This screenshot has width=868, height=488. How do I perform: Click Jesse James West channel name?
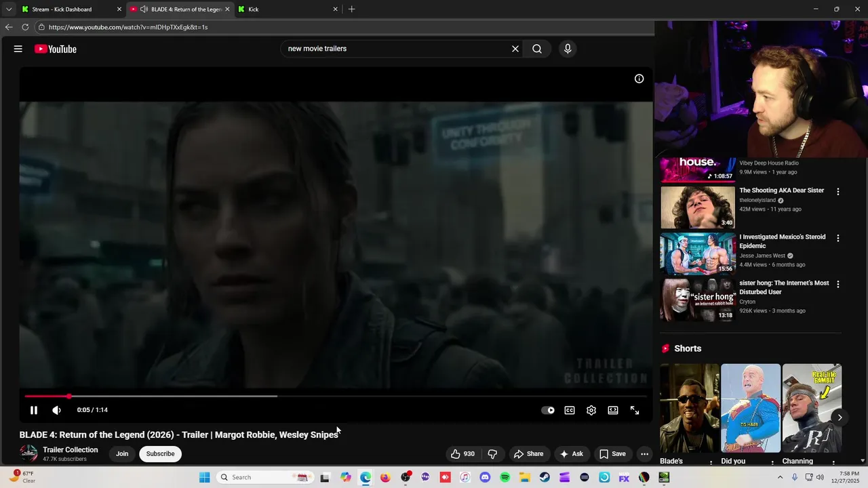[x=762, y=256]
